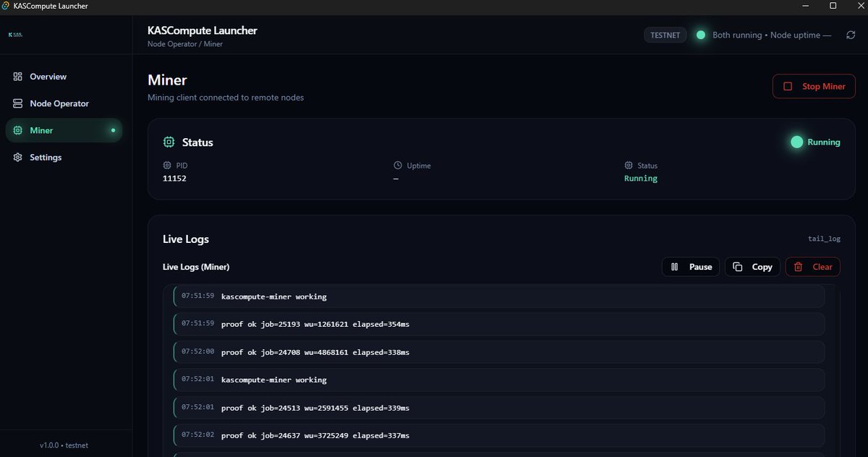
Task: Stop the miner with Stop Miner button
Action: (x=814, y=86)
